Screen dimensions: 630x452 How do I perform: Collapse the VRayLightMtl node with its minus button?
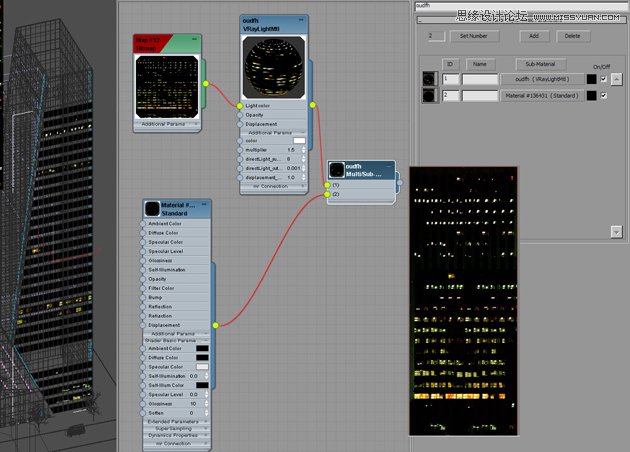(x=301, y=20)
